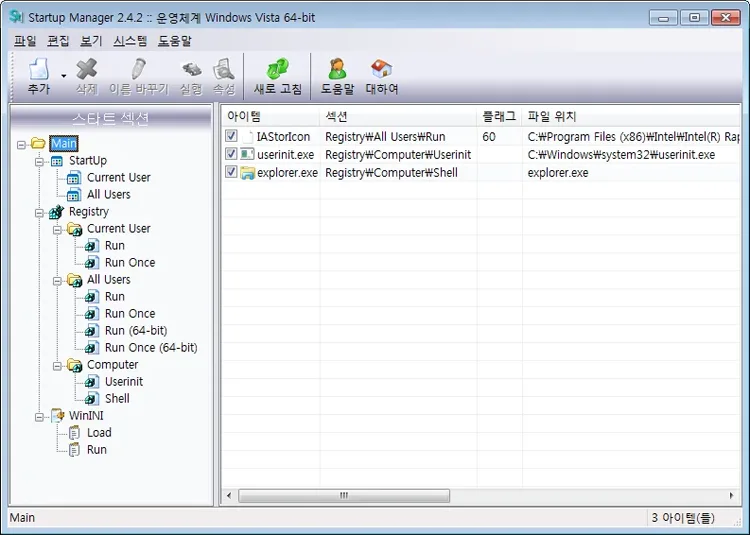The height and width of the screenshot is (535, 750).
Task: Click Registry\Computer\Userinit section cell
Action: point(398,154)
